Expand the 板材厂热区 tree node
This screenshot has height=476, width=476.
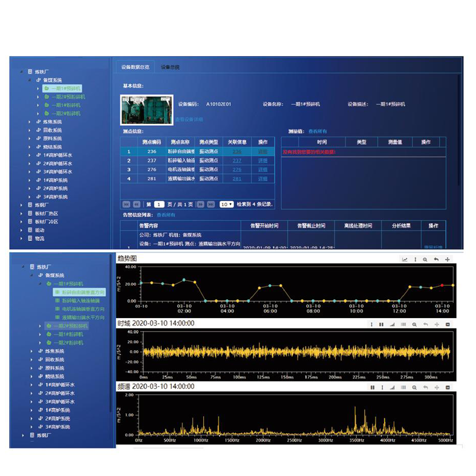[21, 214]
